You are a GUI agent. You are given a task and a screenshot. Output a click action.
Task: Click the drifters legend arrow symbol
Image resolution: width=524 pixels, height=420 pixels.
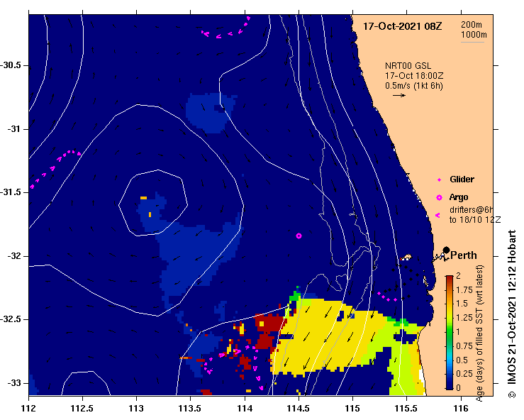point(437,216)
